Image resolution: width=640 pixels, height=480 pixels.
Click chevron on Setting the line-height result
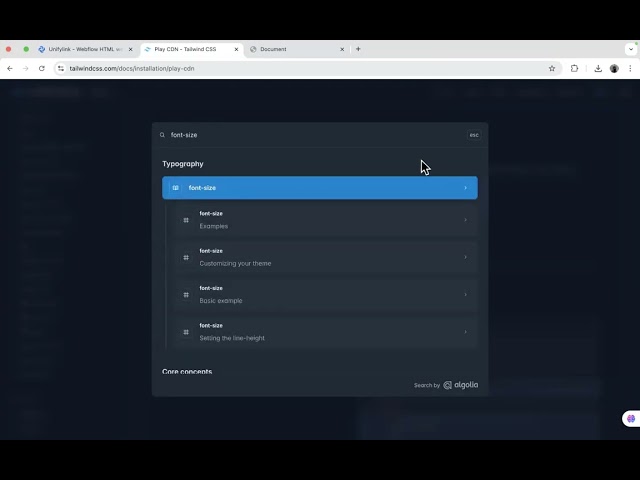pyautogui.click(x=465, y=332)
